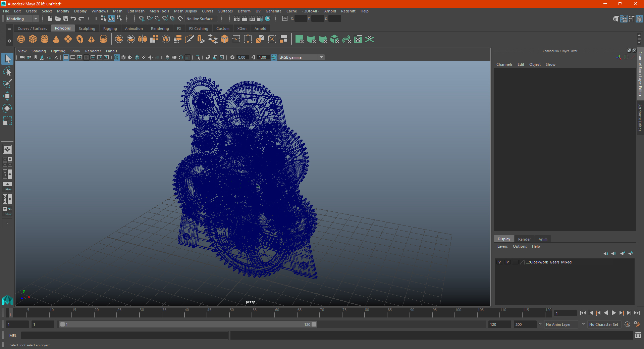Toggle the sRGB color management button
Image resolution: width=644 pixels, height=349 pixels.
[x=274, y=57]
